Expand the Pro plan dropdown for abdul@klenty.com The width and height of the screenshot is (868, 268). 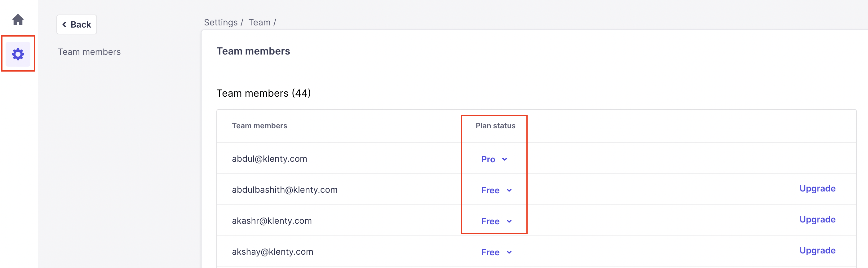(494, 159)
